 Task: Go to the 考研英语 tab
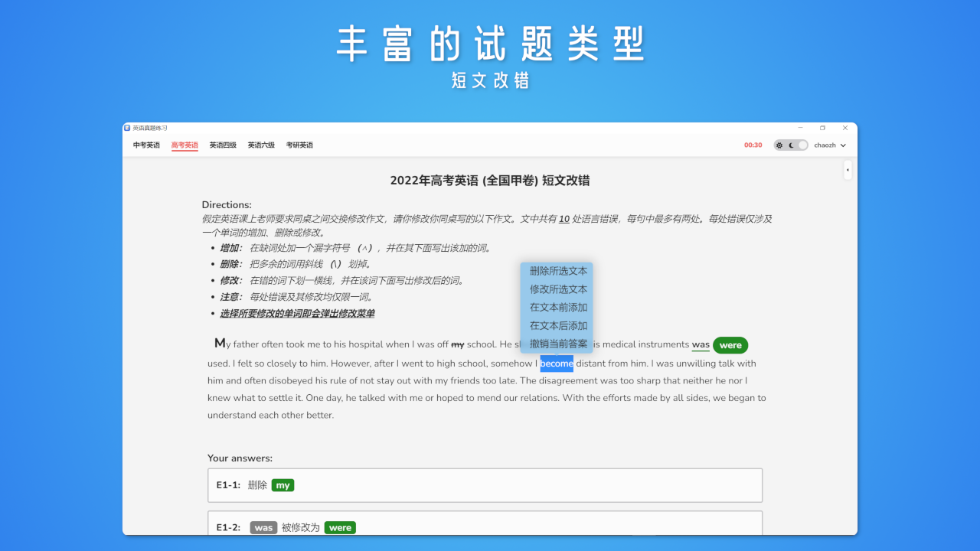pos(299,145)
